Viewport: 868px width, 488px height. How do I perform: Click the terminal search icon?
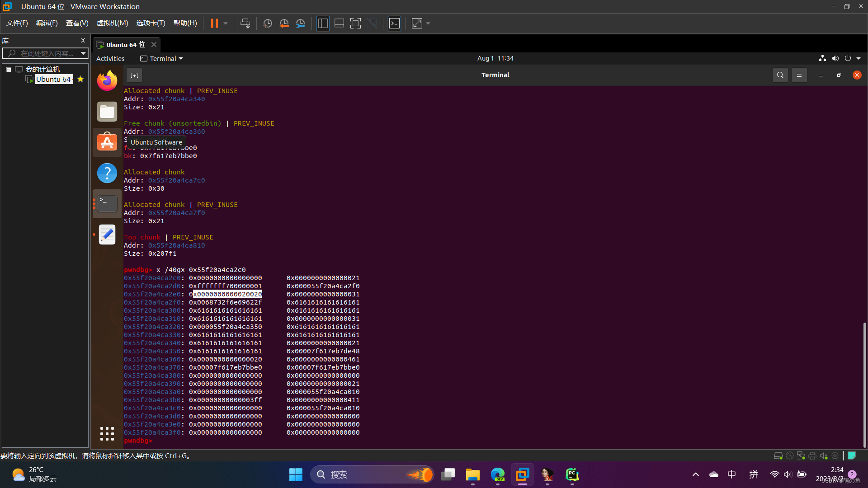pos(780,75)
